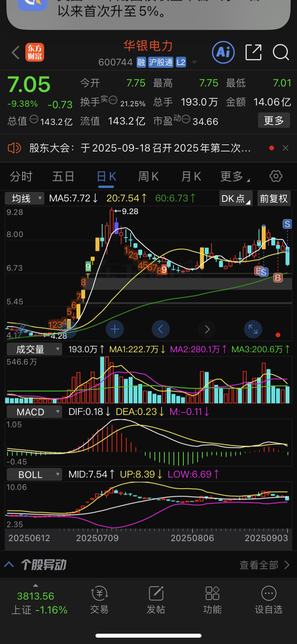Tap the L2 level badge

(181, 62)
